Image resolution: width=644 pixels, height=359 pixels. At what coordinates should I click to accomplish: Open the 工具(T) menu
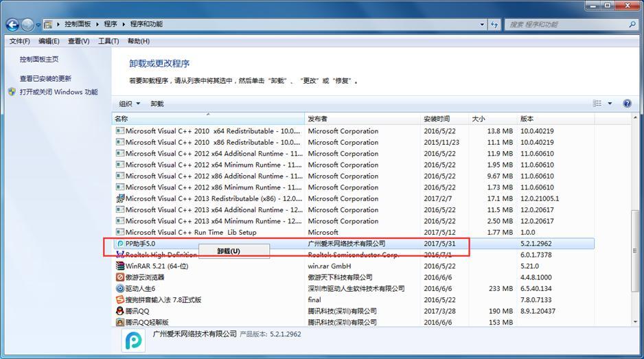(x=108, y=41)
